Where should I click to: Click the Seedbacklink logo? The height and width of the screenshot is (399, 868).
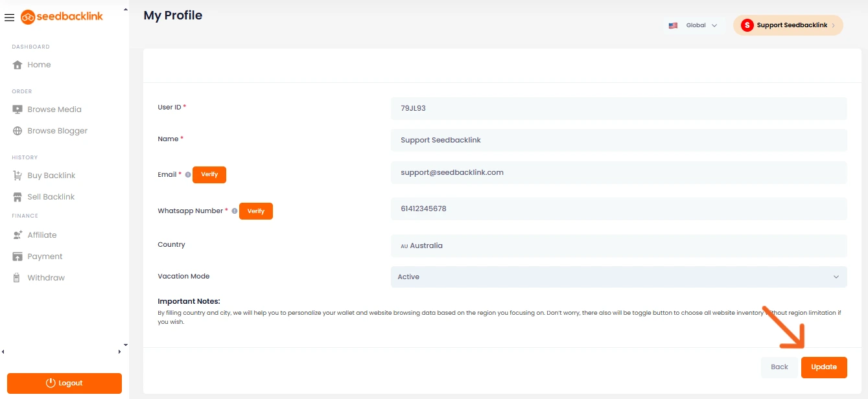click(62, 17)
